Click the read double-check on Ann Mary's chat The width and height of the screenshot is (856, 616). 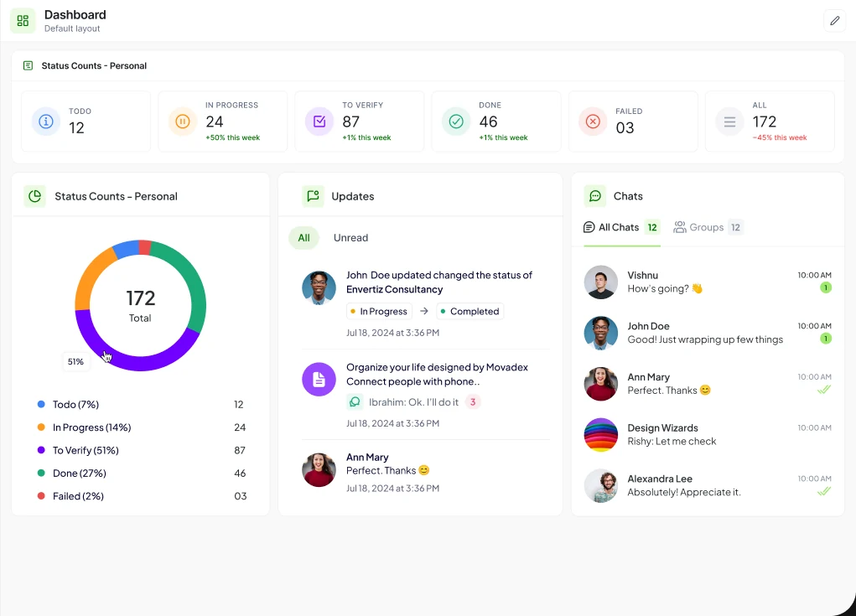[824, 390]
